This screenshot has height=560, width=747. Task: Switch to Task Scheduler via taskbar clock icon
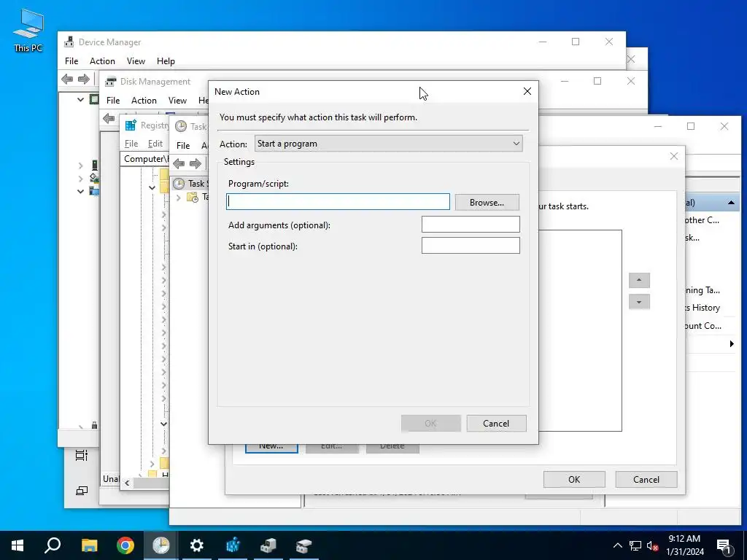161,545
